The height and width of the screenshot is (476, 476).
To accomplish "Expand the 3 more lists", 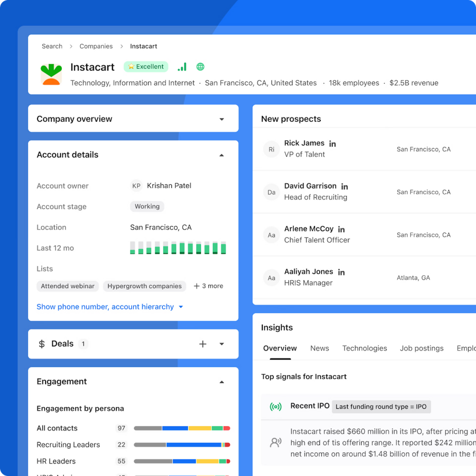I will [208, 286].
